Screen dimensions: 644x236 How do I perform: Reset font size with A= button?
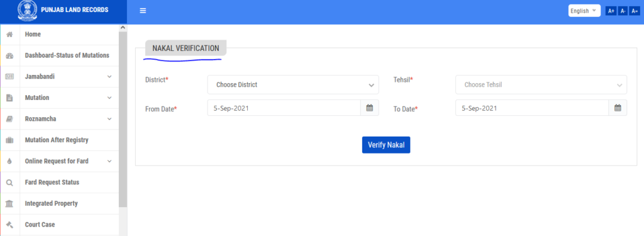(x=635, y=11)
